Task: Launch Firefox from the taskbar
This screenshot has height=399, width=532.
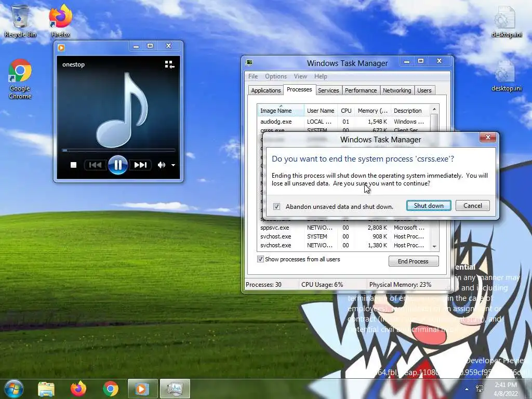Action: pos(78,389)
